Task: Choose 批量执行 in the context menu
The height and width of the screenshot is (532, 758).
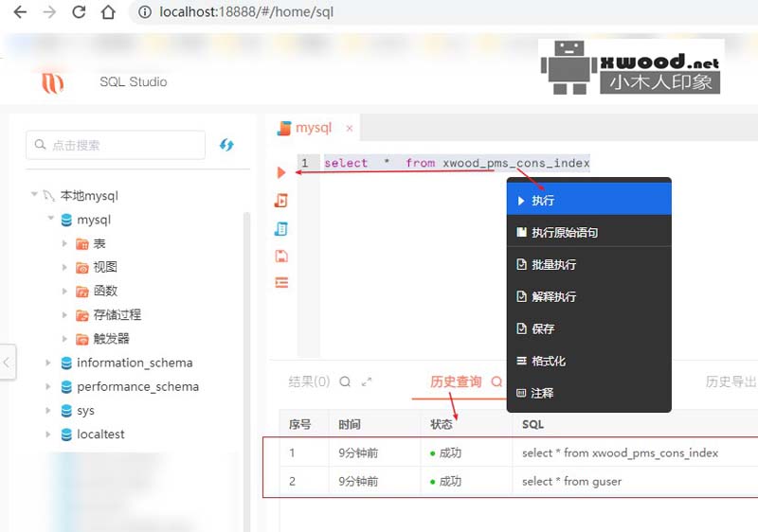Action: pos(588,264)
